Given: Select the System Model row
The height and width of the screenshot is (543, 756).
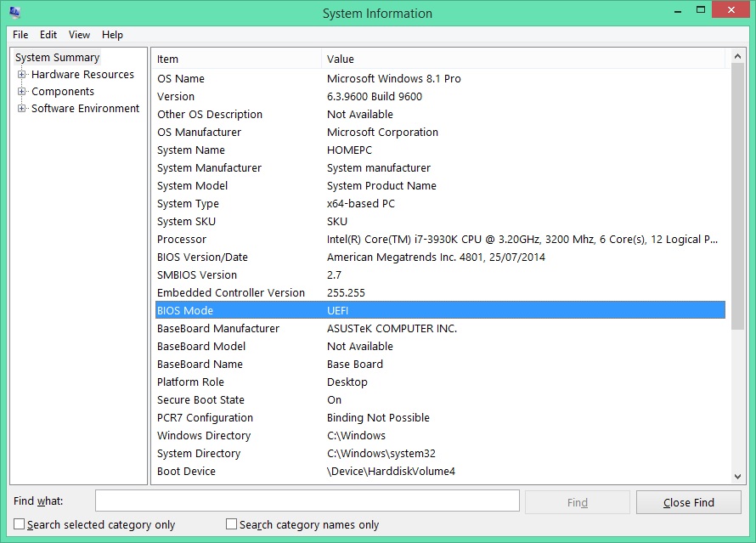Looking at the screenshot, I should [440, 185].
